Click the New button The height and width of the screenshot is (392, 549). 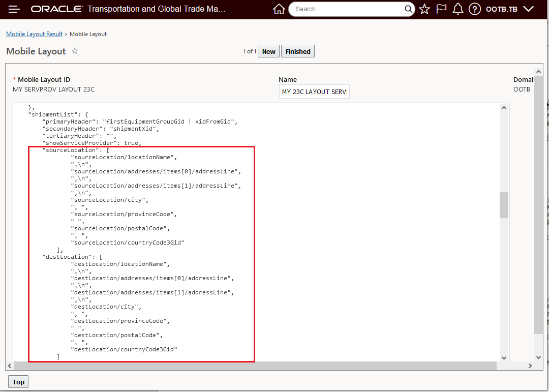(x=268, y=51)
